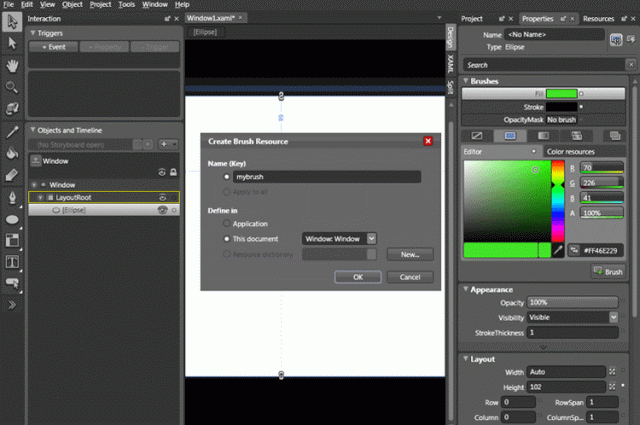The height and width of the screenshot is (425, 640).
Task: Click the #FF46E229 hex value field
Action: (x=602, y=250)
